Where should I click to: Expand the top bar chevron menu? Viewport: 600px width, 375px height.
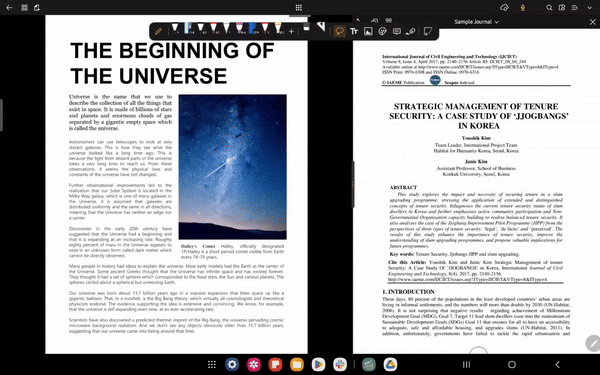(x=590, y=7)
